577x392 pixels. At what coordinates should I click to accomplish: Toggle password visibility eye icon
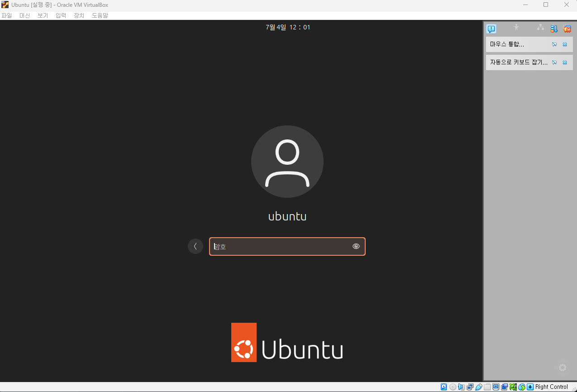[x=356, y=246]
